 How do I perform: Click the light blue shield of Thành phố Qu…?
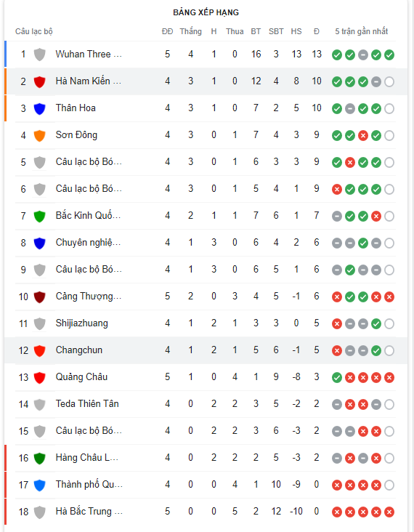click(40, 485)
